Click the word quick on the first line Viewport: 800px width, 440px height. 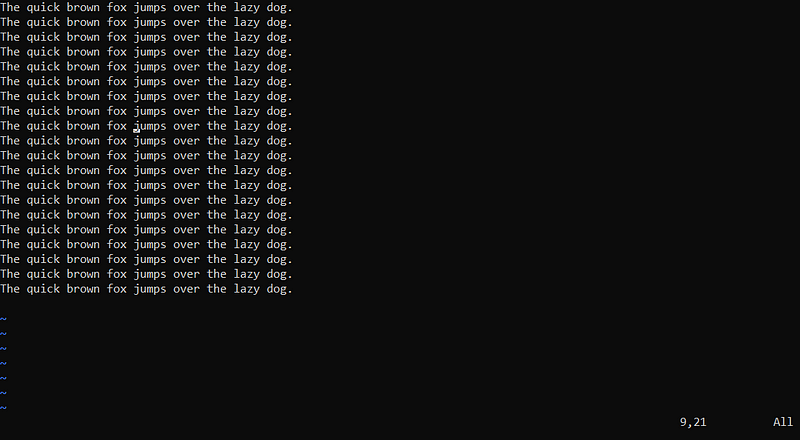click(x=43, y=8)
